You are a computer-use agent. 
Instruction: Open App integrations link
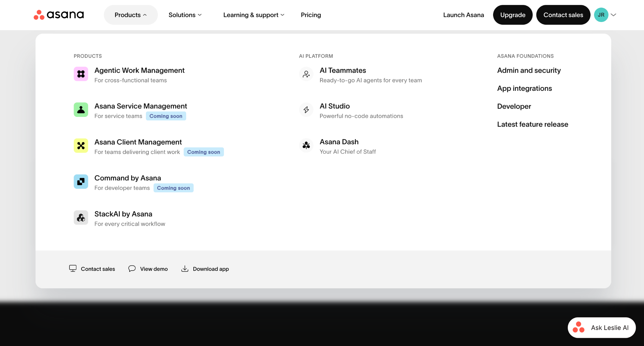click(x=525, y=88)
